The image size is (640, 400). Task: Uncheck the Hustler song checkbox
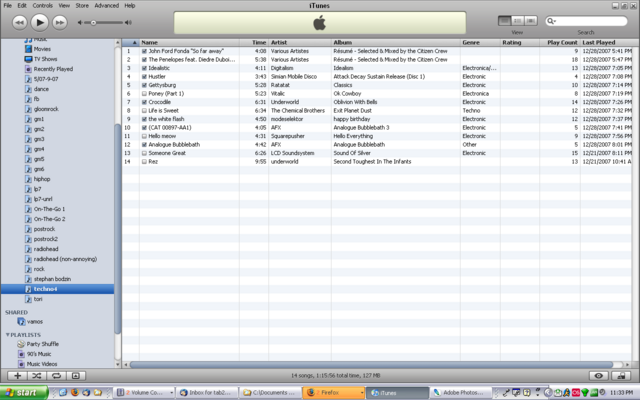click(x=144, y=77)
